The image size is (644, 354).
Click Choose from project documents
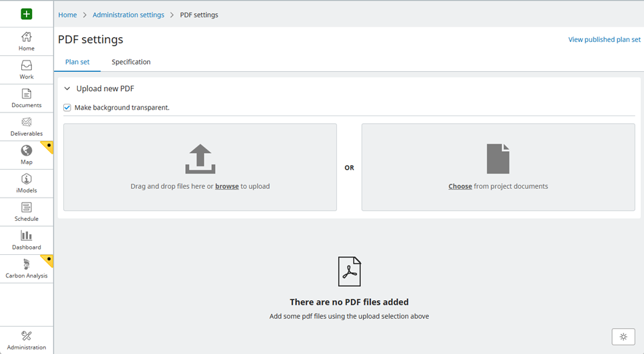pos(460,186)
